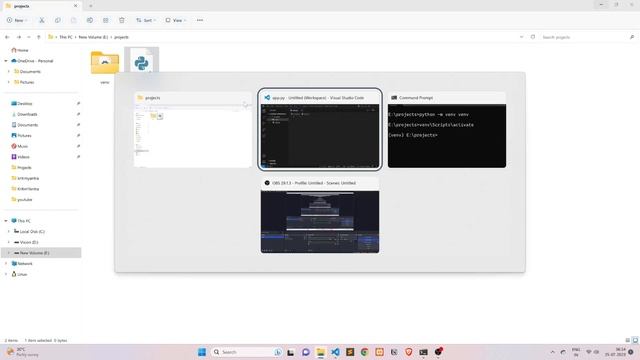Click Sublime Text icon on the taskbar
Image resolution: width=640 pixels, height=360 pixels.
click(350, 352)
